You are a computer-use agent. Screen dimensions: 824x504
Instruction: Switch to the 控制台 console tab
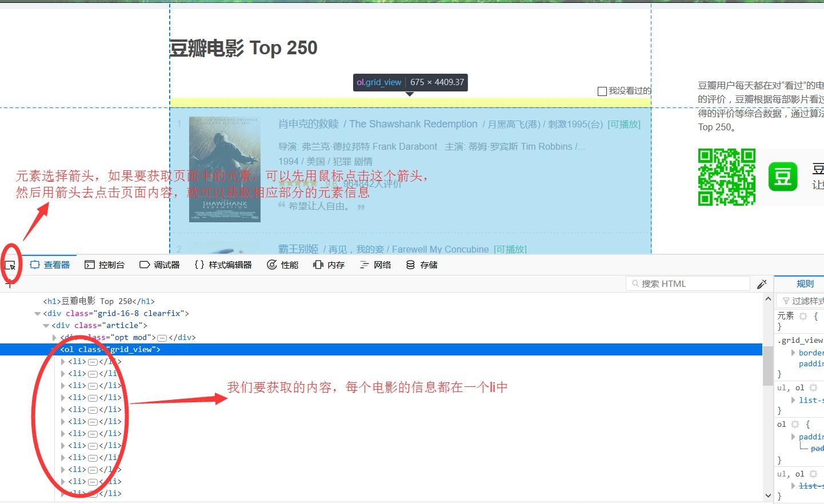pos(105,265)
